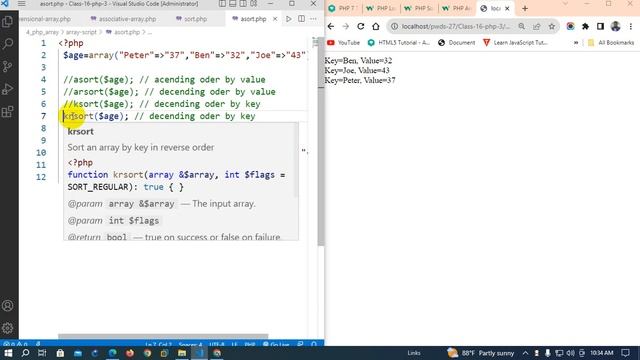Viewport: 640px width, 360px height.
Task: Open All Bookmarks folder
Action: point(611,42)
